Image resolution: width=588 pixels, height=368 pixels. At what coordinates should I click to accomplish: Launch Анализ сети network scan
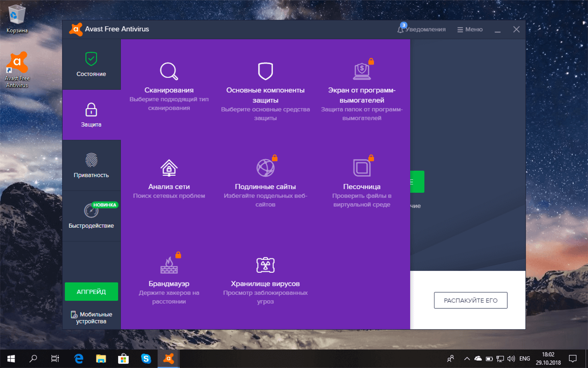(x=169, y=179)
